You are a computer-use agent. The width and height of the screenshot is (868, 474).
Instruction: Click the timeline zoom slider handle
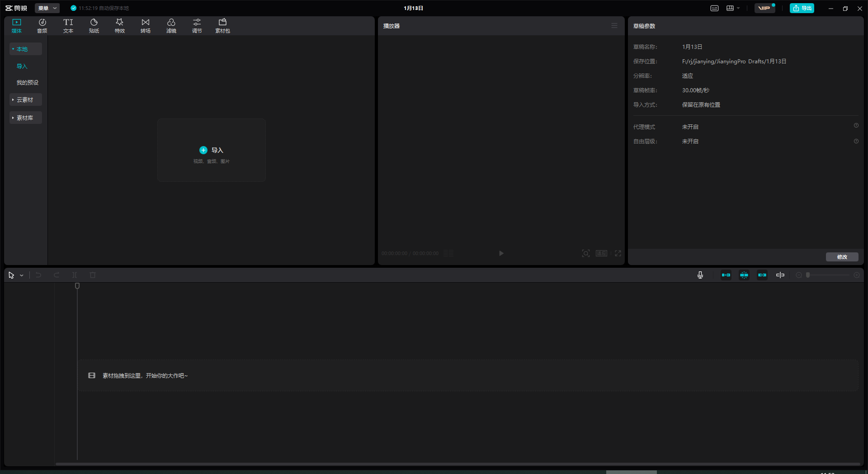[808, 275]
